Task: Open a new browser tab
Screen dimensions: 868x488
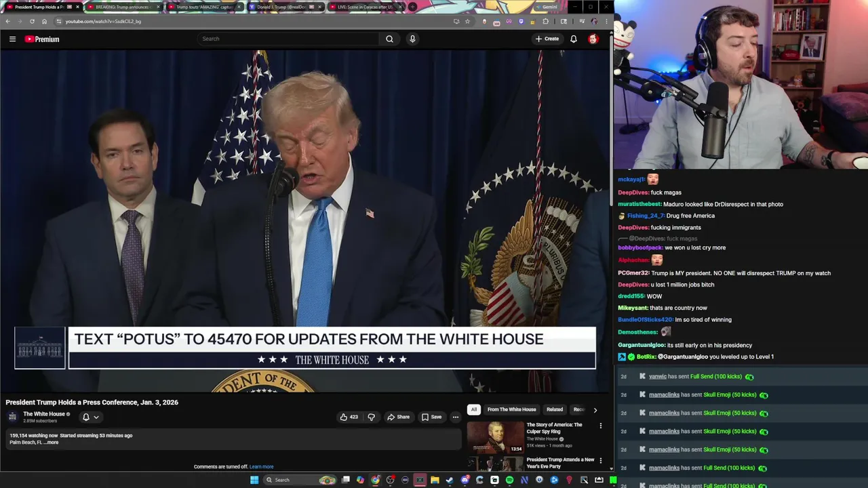Action: (x=412, y=7)
